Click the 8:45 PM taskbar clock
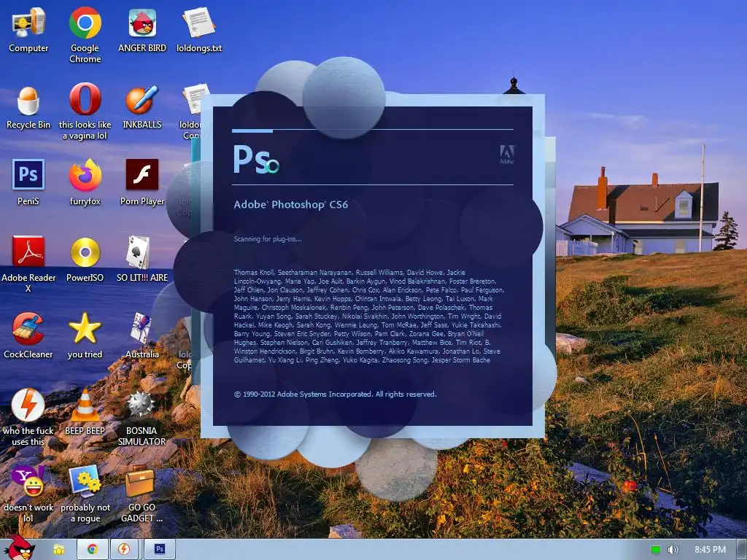This screenshot has width=747, height=560. pyautogui.click(x=710, y=550)
